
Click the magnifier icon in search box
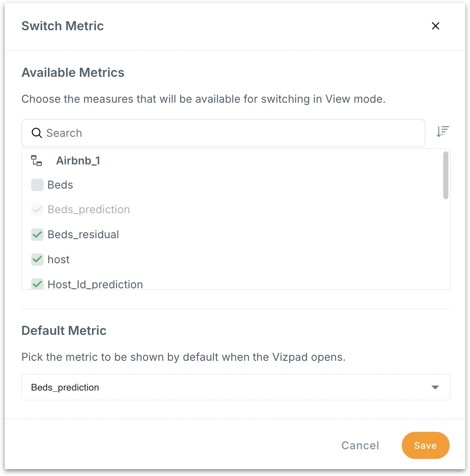37,133
